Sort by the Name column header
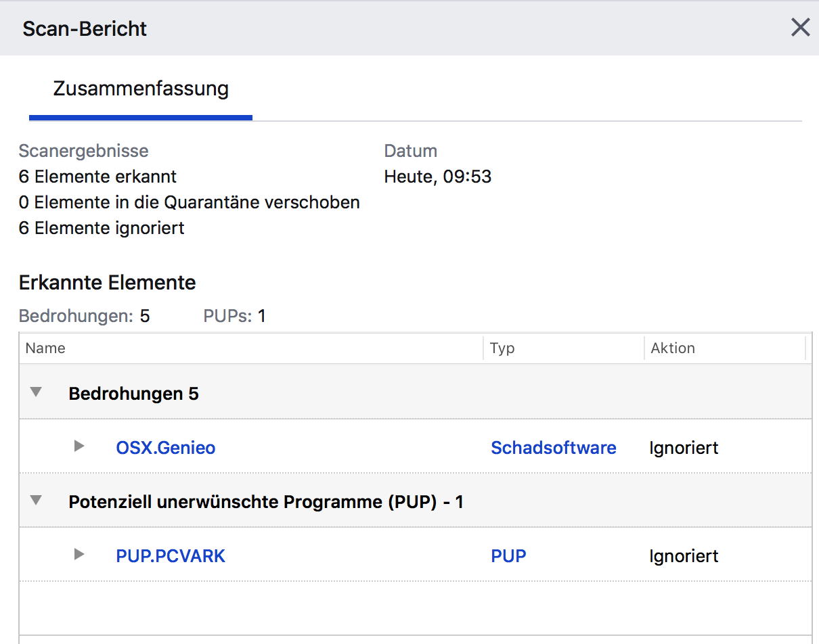The width and height of the screenshot is (819, 644). (45, 348)
